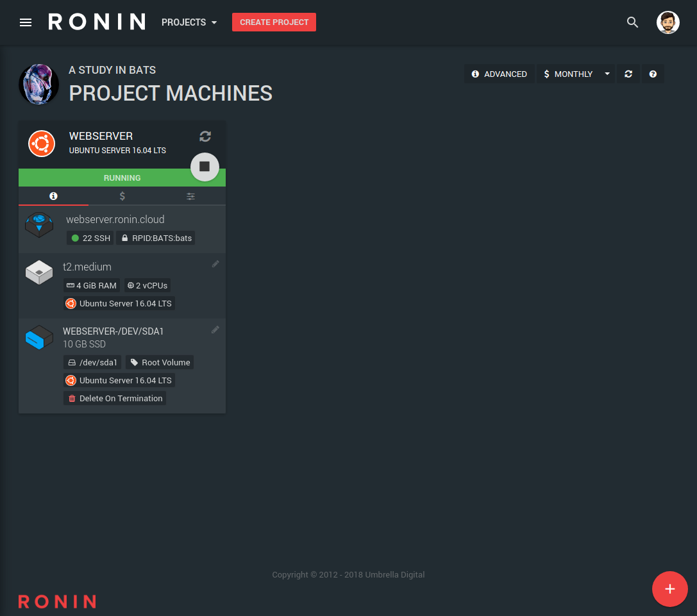Click the Create Project button

[x=274, y=22]
